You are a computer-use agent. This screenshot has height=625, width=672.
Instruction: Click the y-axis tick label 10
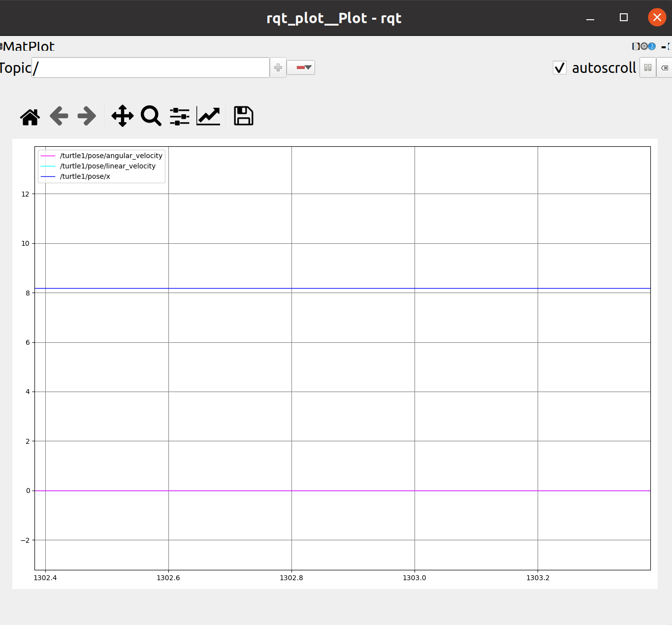coord(25,243)
